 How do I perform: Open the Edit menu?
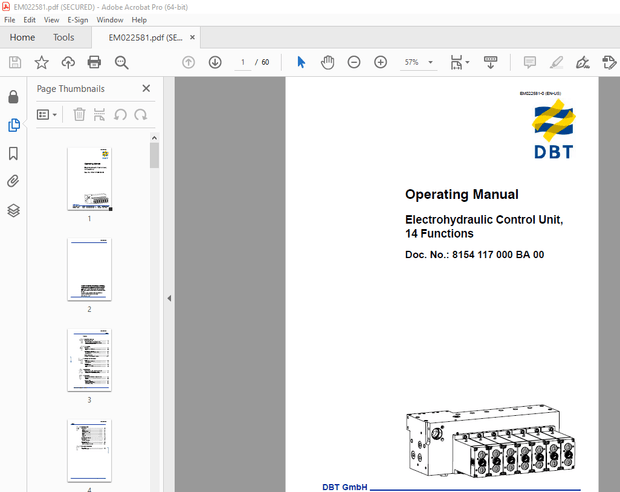[29, 20]
